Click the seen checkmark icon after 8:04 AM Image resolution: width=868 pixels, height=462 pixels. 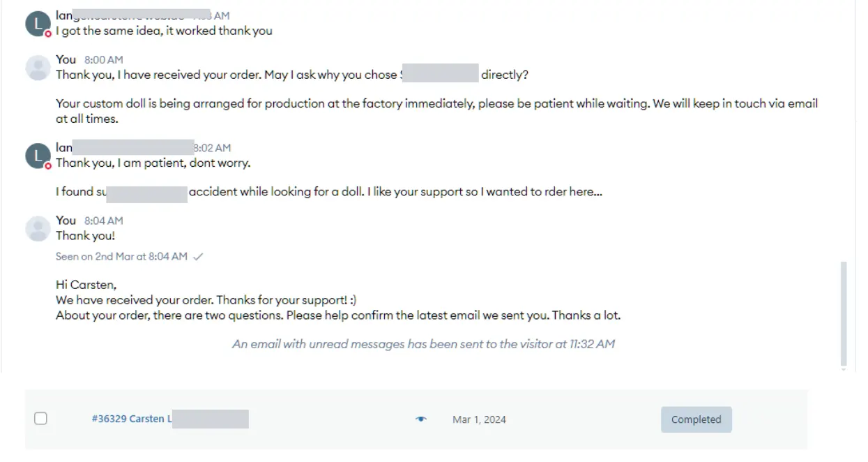[x=198, y=257]
